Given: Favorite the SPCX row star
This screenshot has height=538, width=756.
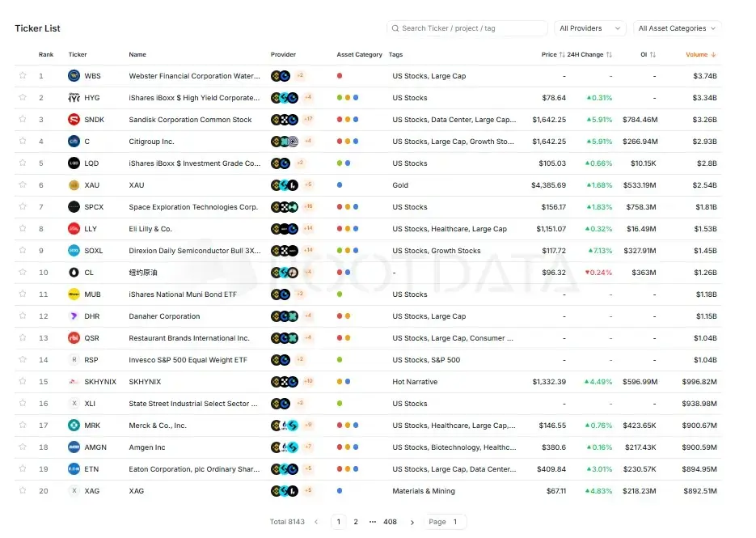Looking at the screenshot, I should (x=23, y=206).
